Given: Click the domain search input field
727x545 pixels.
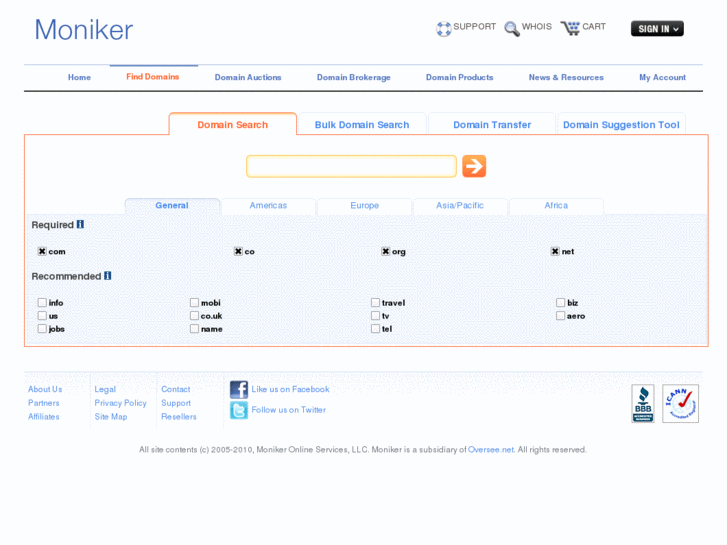Looking at the screenshot, I should tap(351, 167).
